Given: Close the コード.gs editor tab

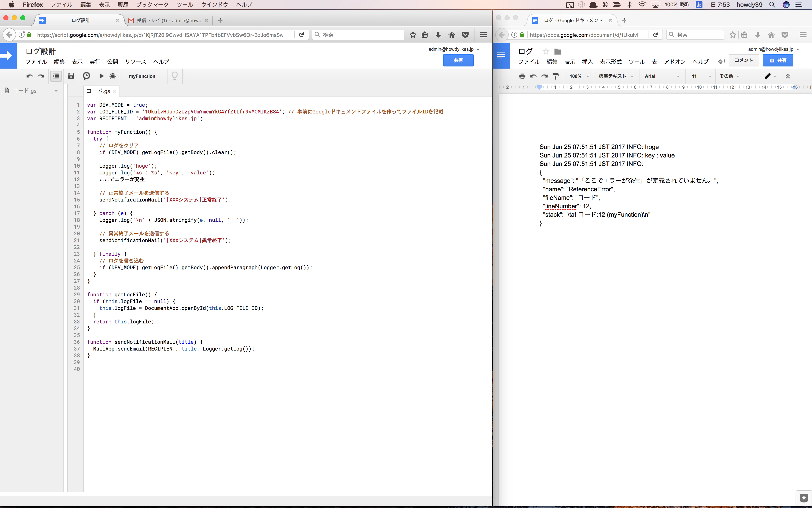Looking at the screenshot, I should tap(114, 91).
